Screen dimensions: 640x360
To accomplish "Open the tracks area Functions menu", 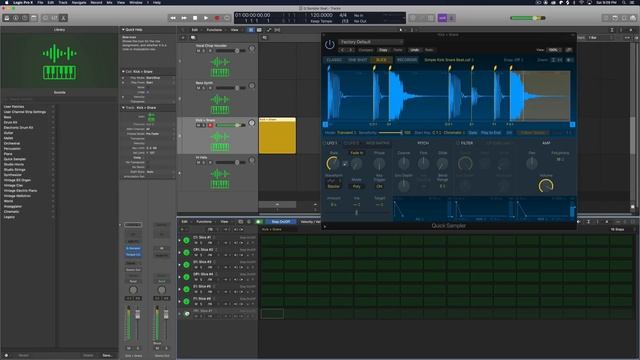I will 214,30.
